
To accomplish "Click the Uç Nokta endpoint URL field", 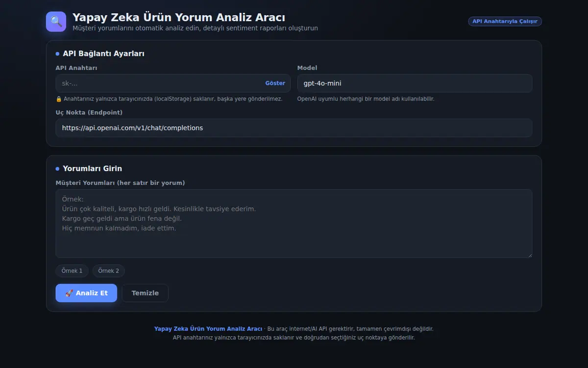I will click(x=294, y=128).
